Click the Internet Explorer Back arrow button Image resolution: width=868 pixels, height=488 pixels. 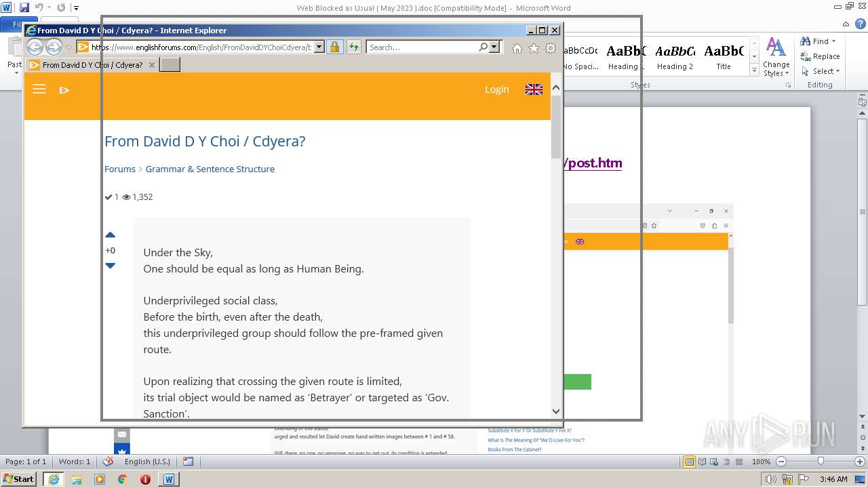click(35, 47)
